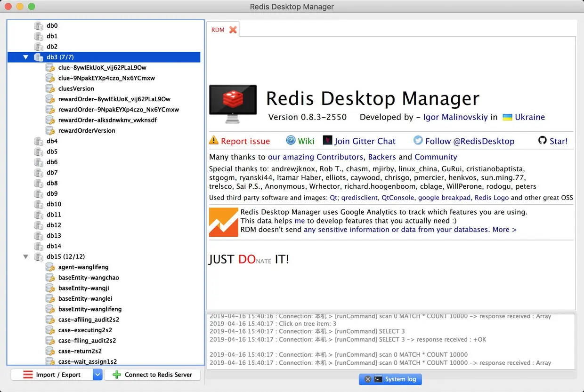Select key rewardOrder-alksdnwknv_vwknsdf
584x392 pixels.
point(107,120)
